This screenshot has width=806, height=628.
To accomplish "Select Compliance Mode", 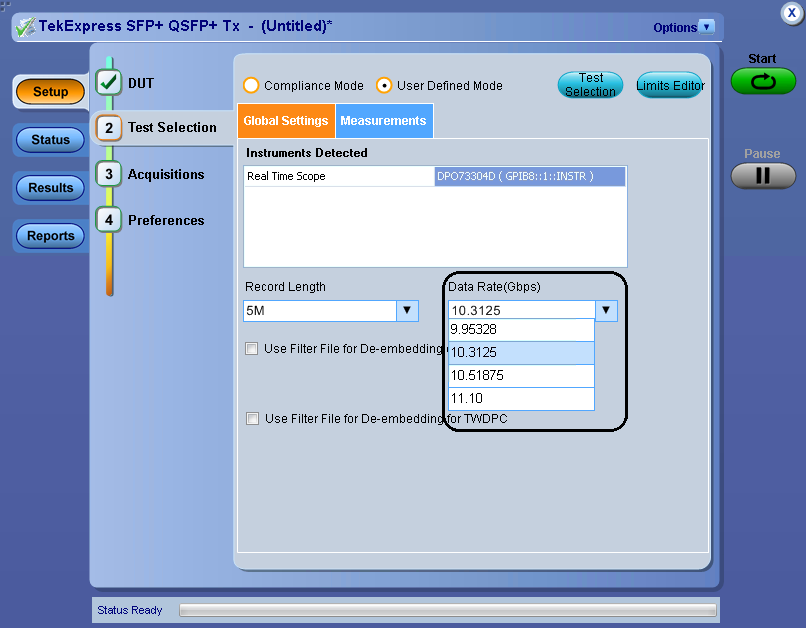I will click(x=251, y=86).
